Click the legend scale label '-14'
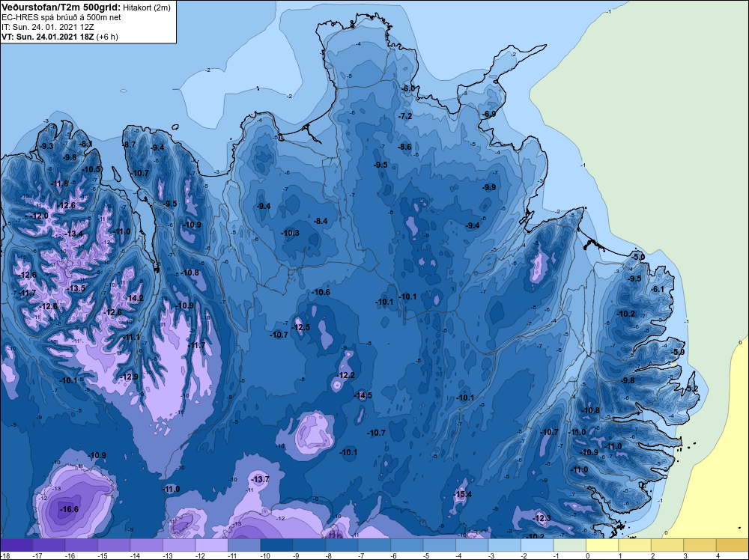 [x=136, y=556]
